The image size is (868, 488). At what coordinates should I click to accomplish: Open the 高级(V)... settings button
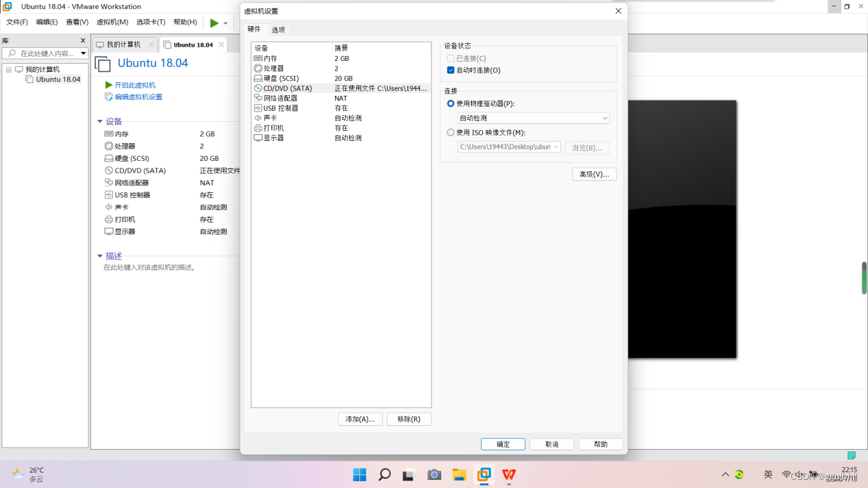pos(595,175)
